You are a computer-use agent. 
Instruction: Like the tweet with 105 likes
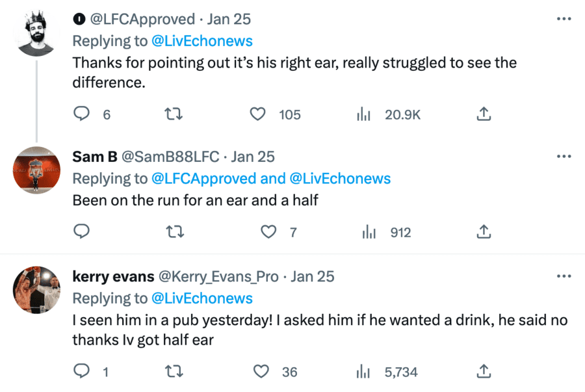(258, 114)
